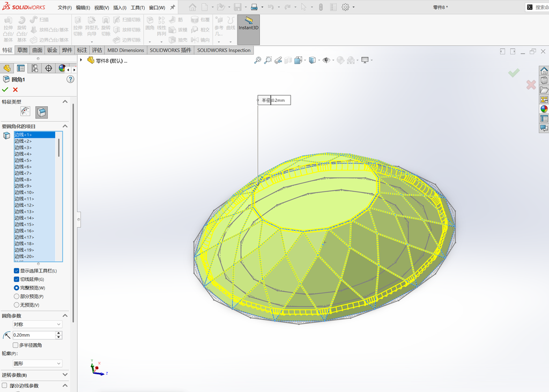Viewport: 549px width, 392px height.
Task: Open the 对称 fillet method dropdown
Action: coord(38,324)
